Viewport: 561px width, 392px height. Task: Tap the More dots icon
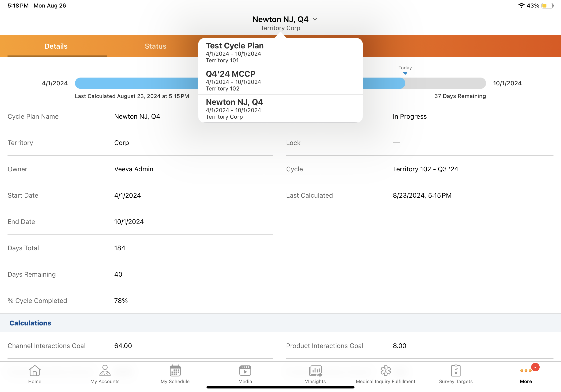tap(526, 371)
